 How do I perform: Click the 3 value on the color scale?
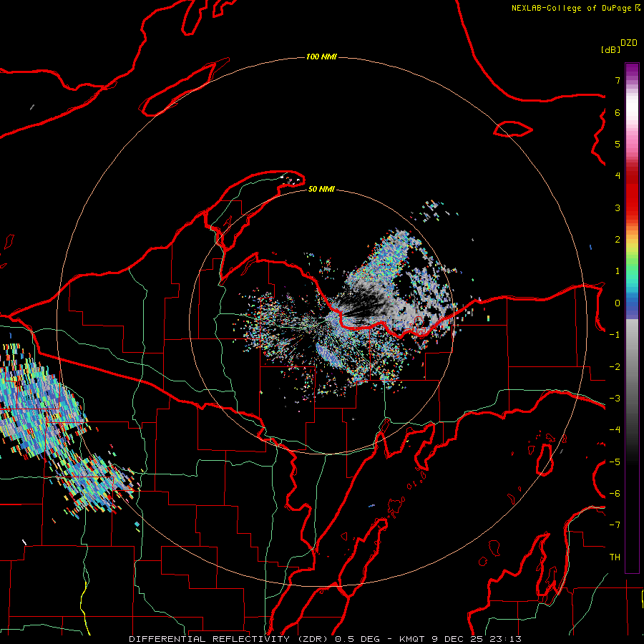pos(618,208)
